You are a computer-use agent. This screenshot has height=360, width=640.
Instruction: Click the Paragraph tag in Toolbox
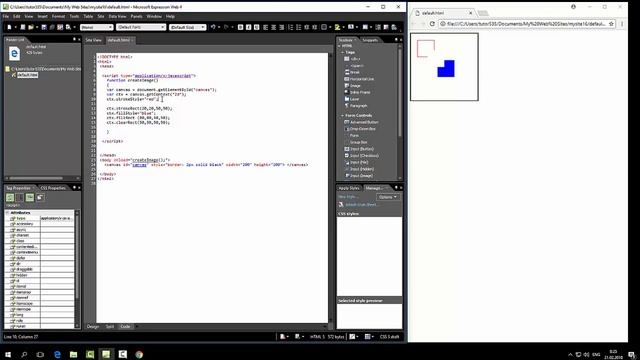[x=356, y=106]
